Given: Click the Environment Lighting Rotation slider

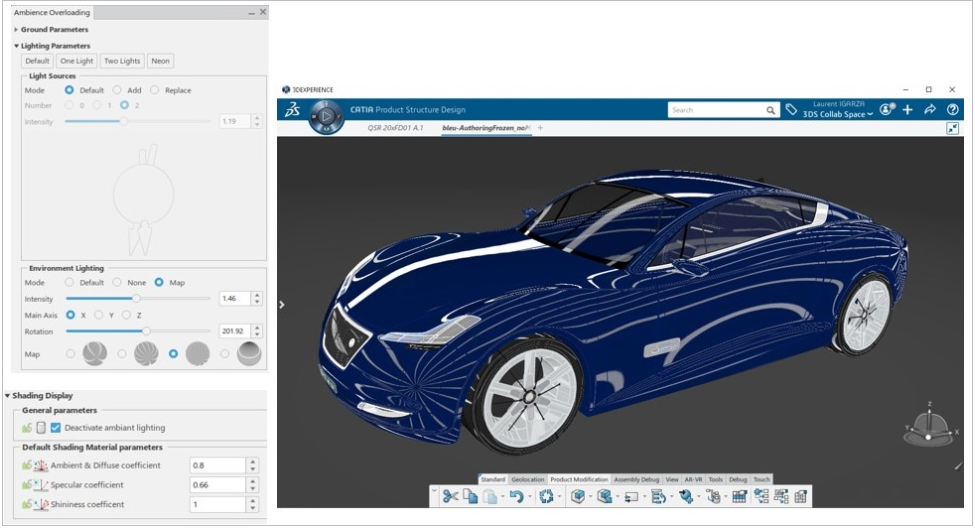Looking at the screenshot, I should pyautogui.click(x=147, y=330).
